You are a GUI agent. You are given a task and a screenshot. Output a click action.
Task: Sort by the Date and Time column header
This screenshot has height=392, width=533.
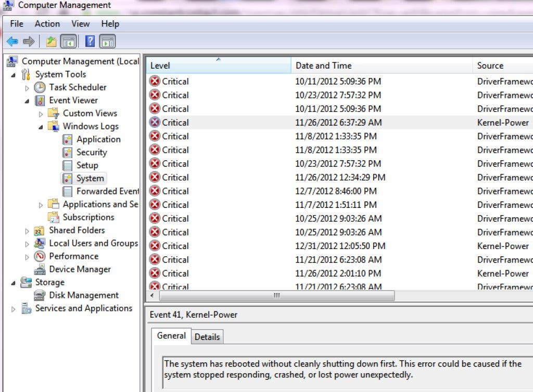pyautogui.click(x=382, y=65)
